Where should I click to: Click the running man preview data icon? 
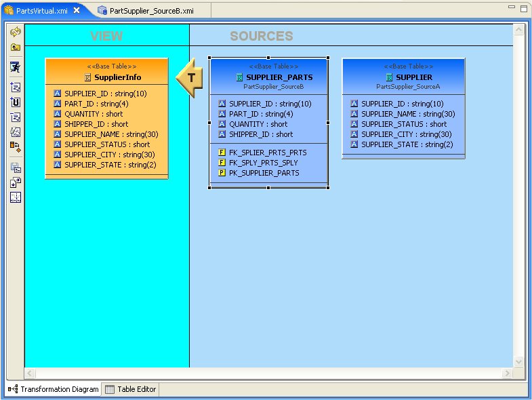(16, 67)
